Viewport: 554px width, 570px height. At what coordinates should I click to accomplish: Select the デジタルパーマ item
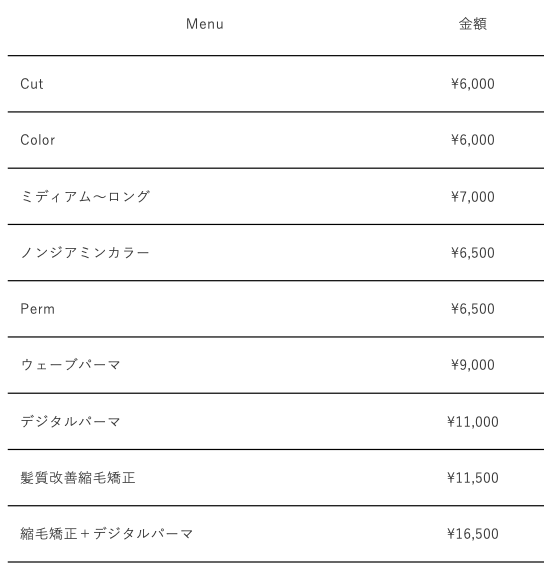tap(71, 422)
